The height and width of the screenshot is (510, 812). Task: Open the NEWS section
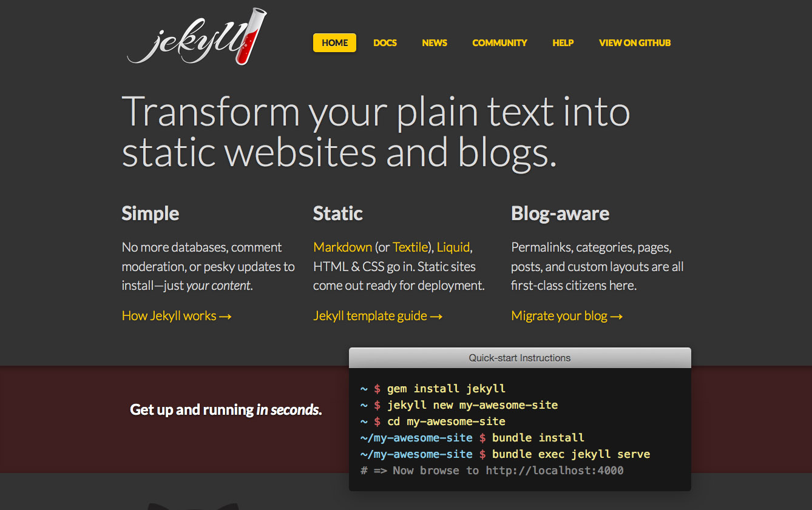(x=435, y=43)
